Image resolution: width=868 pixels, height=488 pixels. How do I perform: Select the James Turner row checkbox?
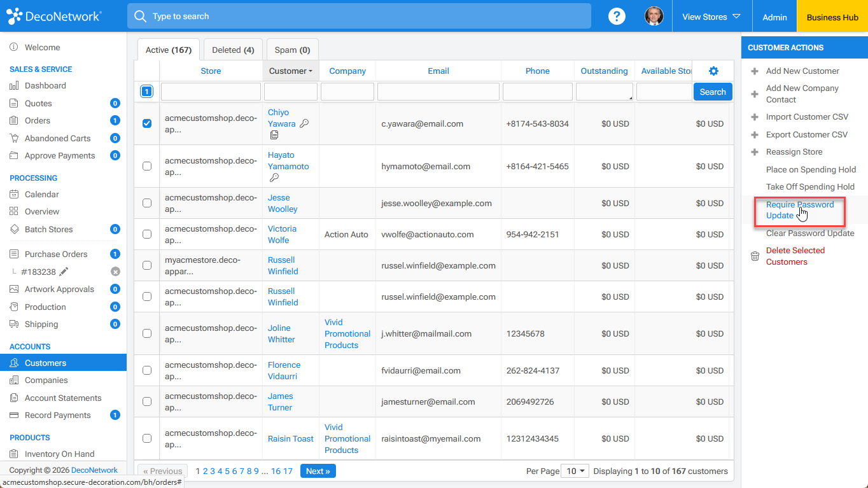pyautogui.click(x=147, y=401)
